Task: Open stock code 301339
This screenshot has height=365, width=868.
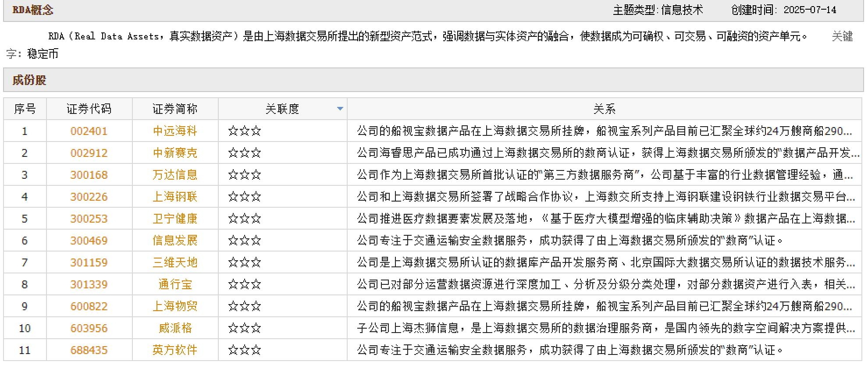Action: point(89,284)
